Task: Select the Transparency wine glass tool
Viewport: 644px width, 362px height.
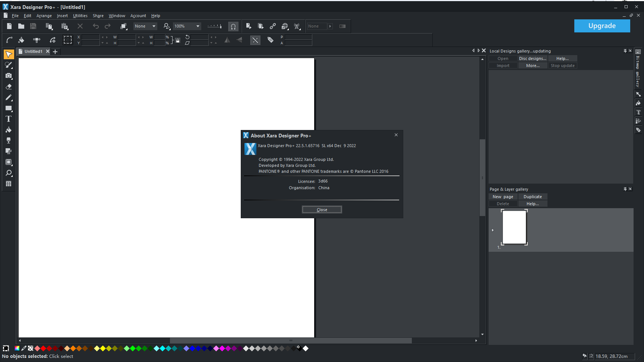Action: (x=9, y=140)
